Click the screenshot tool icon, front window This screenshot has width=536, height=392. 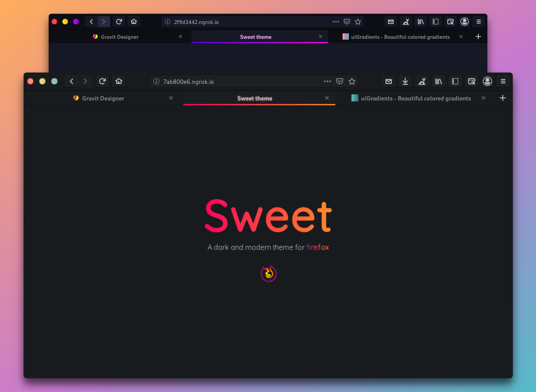(472, 81)
